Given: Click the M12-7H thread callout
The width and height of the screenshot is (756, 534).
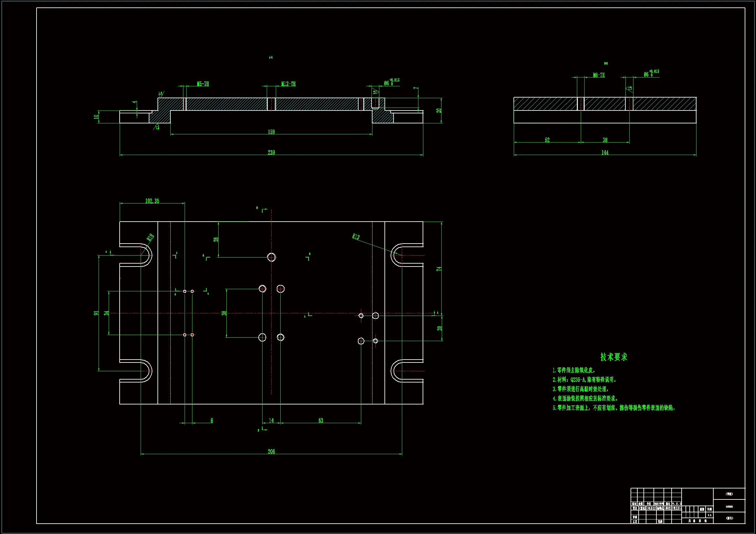Looking at the screenshot, I should click(288, 84).
